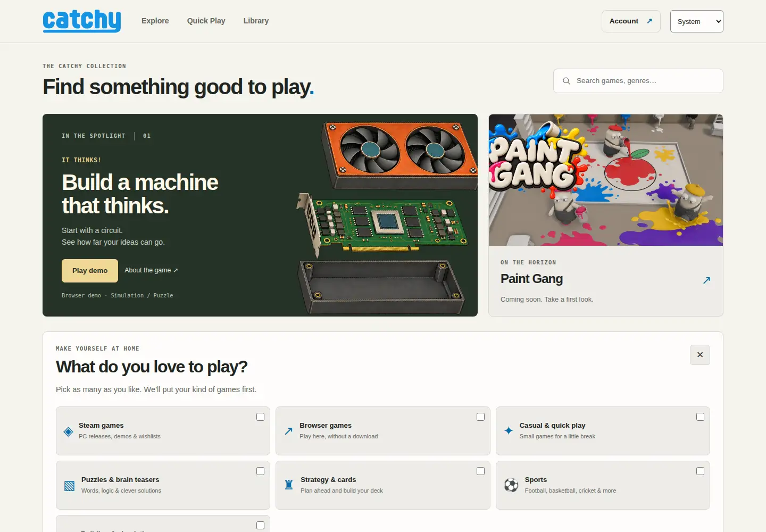The image size is (766, 532).
Task: Click the Paint Gang artwork thumbnail
Action: (x=606, y=180)
